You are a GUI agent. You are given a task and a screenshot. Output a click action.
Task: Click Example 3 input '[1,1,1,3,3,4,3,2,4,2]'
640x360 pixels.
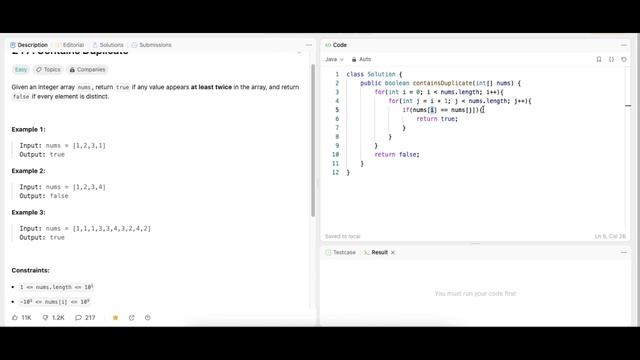click(111, 229)
